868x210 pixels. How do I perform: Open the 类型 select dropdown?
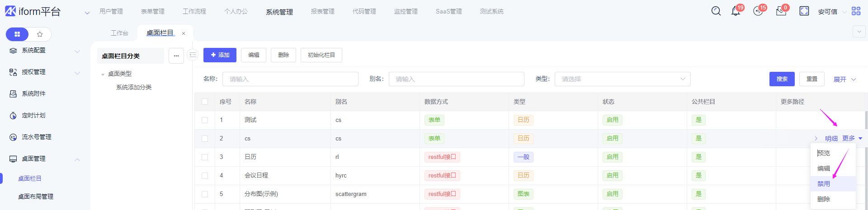(x=622, y=79)
